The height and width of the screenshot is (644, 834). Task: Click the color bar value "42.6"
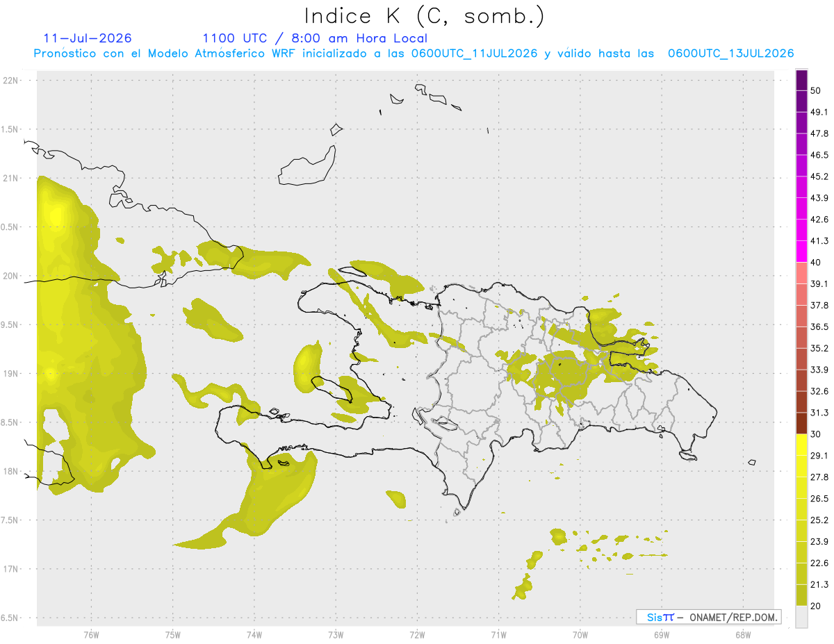[x=819, y=220]
